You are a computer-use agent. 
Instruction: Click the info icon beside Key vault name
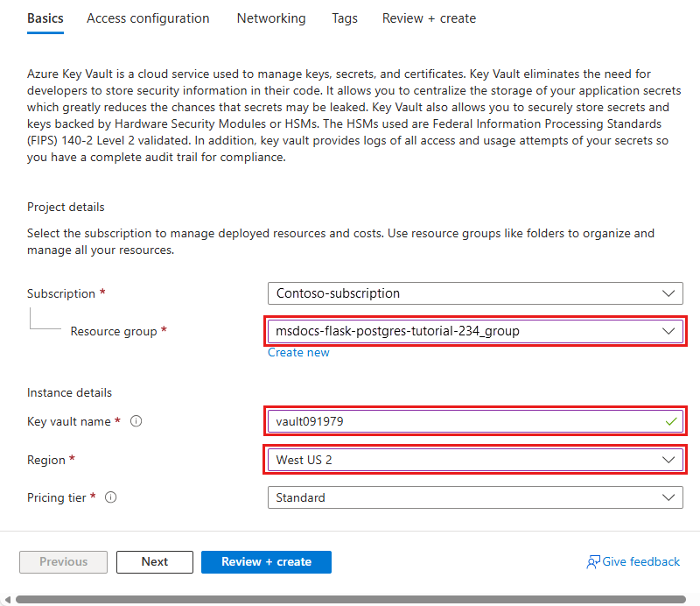click(136, 421)
